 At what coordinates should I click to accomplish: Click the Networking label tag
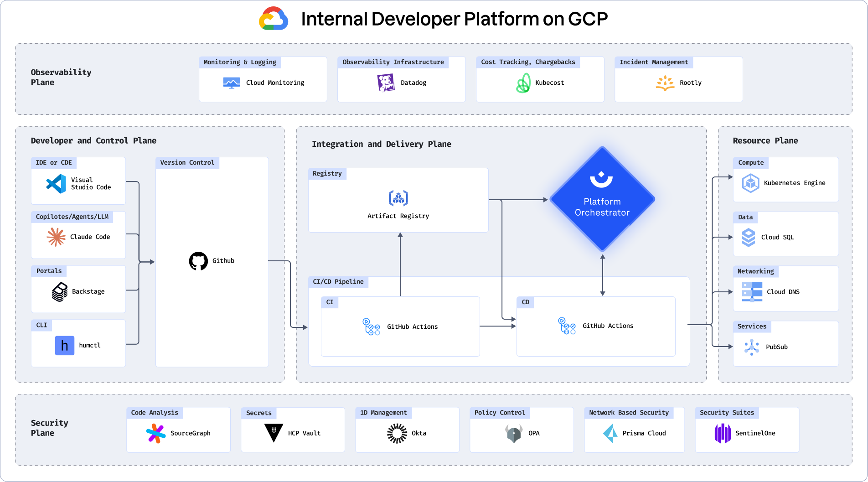coord(755,271)
